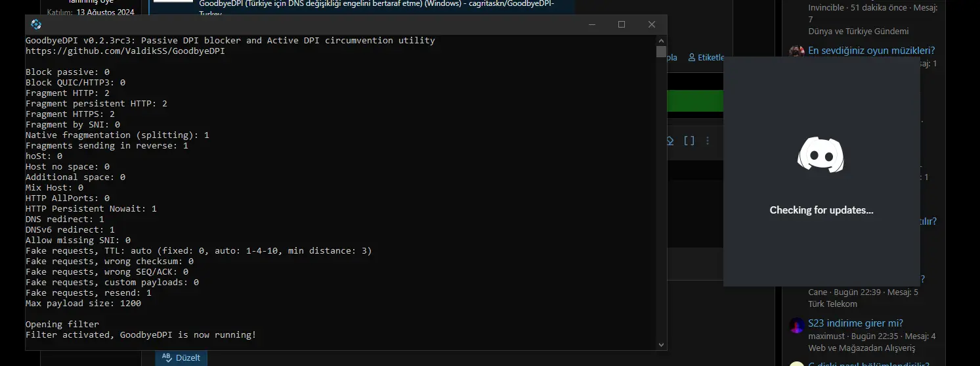The width and height of the screenshot is (980, 366).
Task: Open 'S23 indirime girer mi?' thread link
Action: click(855, 323)
